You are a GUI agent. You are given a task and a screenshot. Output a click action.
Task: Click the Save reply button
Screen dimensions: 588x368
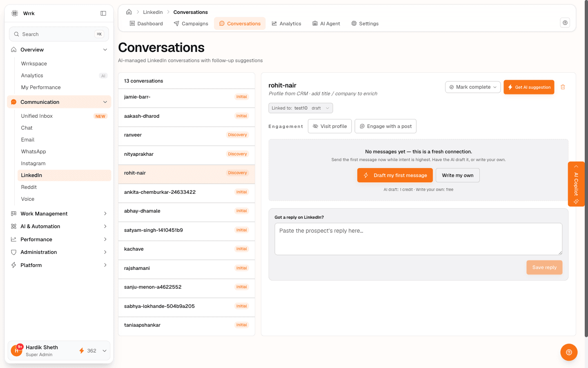click(x=544, y=267)
